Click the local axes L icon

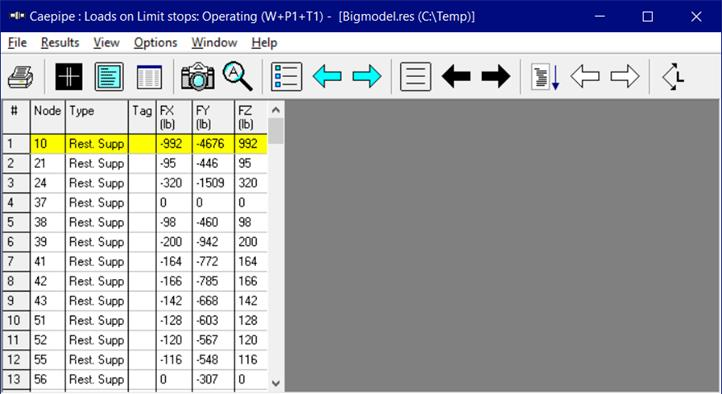click(673, 76)
